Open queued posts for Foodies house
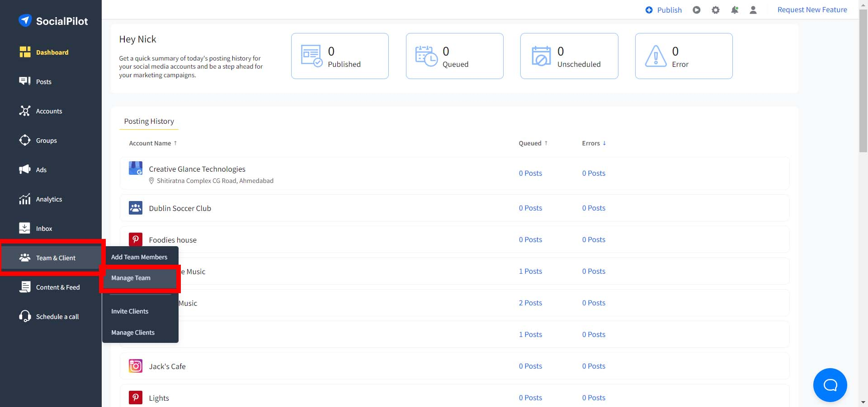Screen dimensions: 868x407 [x=530, y=239]
